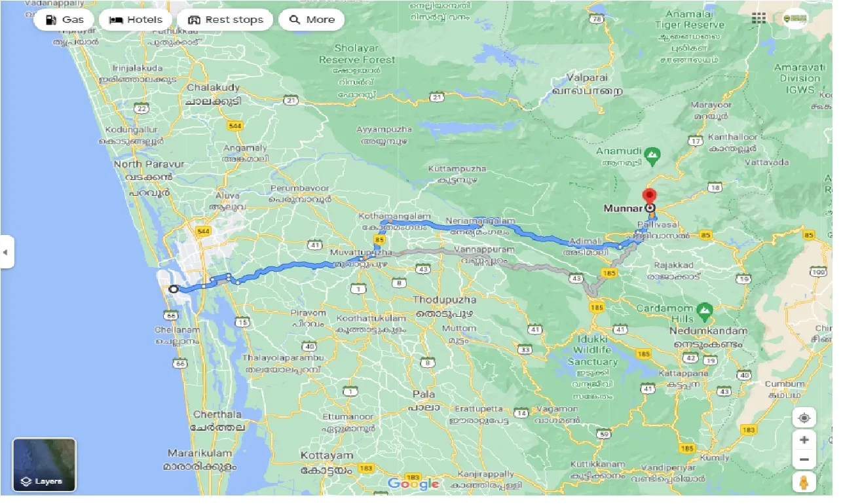Select the Street View pegman
Image resolution: width=841 pixels, height=504 pixels.
[x=804, y=482]
